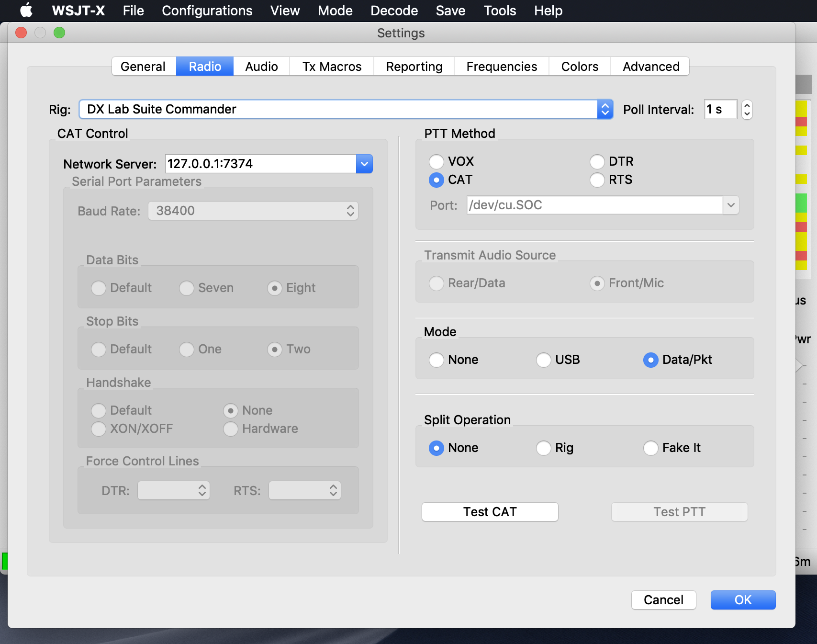The height and width of the screenshot is (644, 817).
Task: Click the Network Server address field
Action: click(261, 164)
